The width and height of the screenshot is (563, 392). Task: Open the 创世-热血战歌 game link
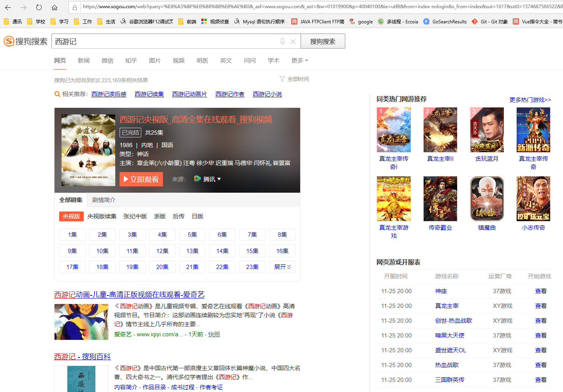tap(454, 320)
